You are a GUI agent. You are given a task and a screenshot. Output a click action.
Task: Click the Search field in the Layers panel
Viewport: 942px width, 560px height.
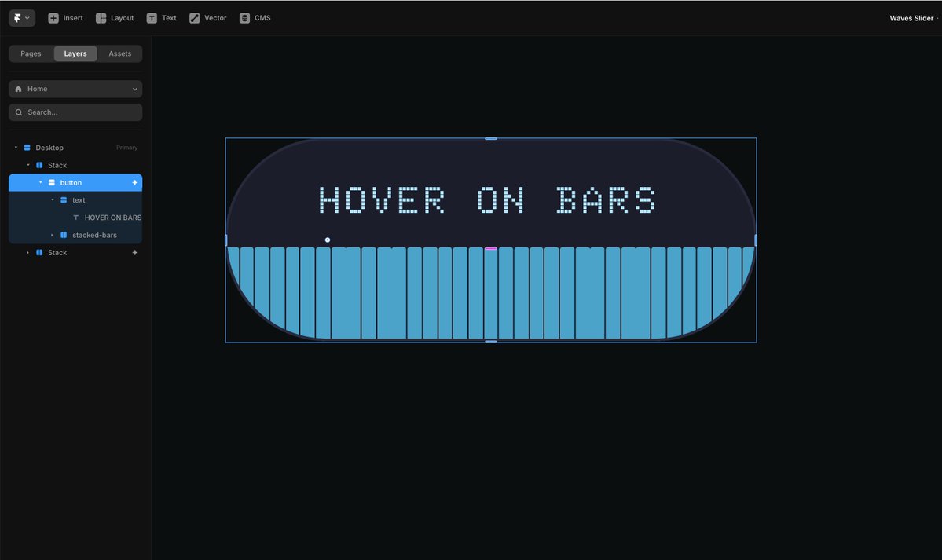75,112
